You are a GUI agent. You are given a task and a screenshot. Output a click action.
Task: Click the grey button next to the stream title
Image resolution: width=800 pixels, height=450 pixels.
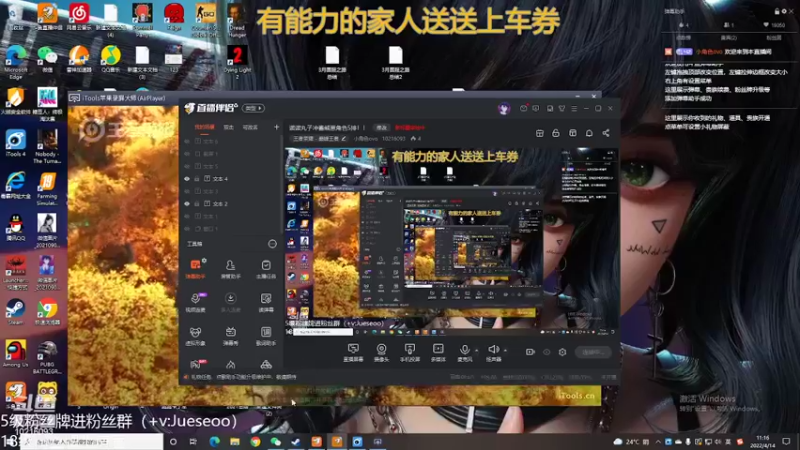click(x=381, y=128)
